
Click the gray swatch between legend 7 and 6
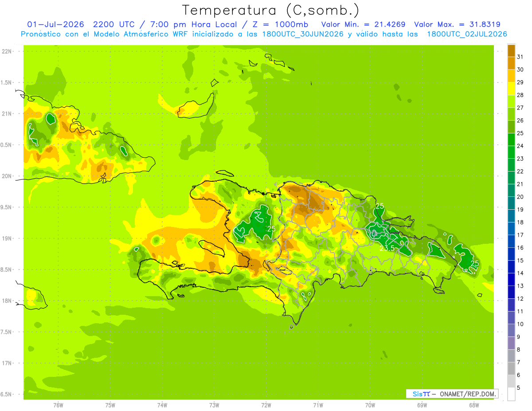point(511,368)
